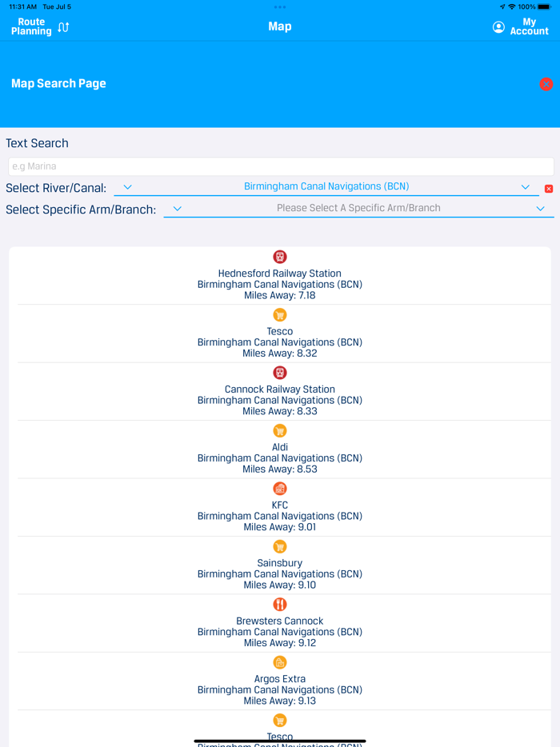Open River/Canal dropdown left chevron

[127, 187]
